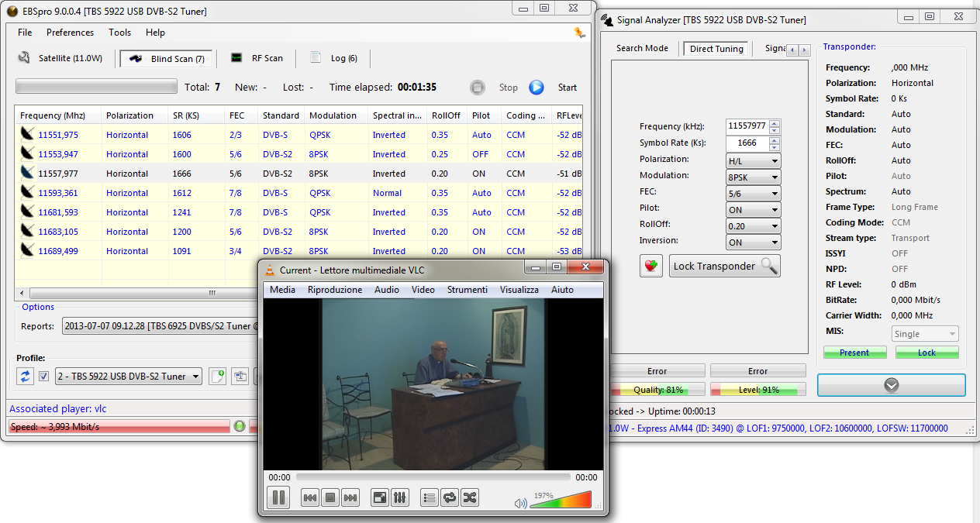Open the File menu in EBSpro
Screen dimensions: 980x523
pyautogui.click(x=25, y=33)
